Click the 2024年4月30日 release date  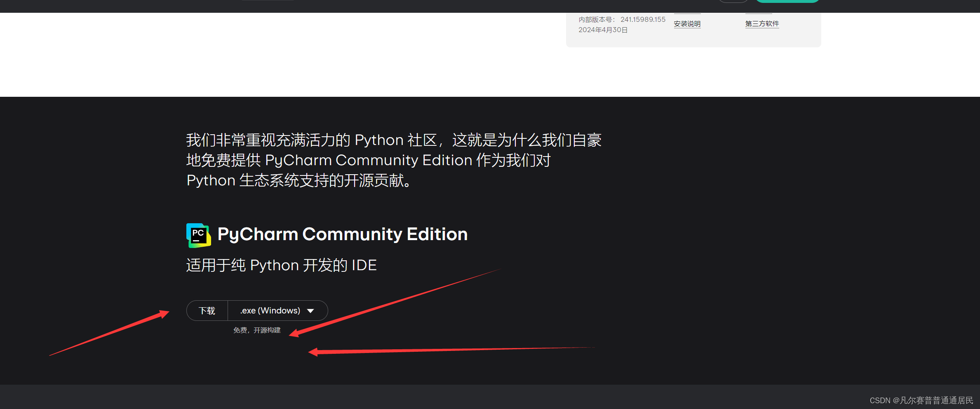click(603, 30)
